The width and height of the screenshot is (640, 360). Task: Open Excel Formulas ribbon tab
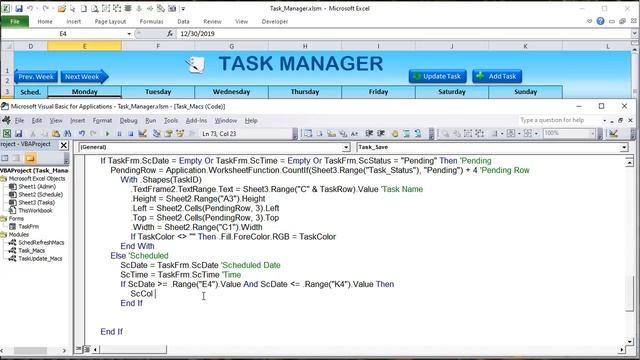[151, 22]
